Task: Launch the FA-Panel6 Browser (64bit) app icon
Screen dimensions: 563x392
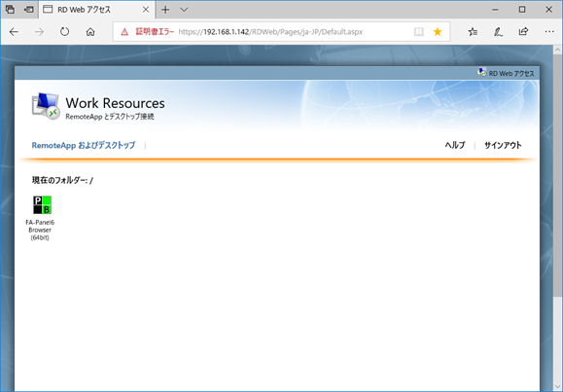Action: tap(42, 205)
